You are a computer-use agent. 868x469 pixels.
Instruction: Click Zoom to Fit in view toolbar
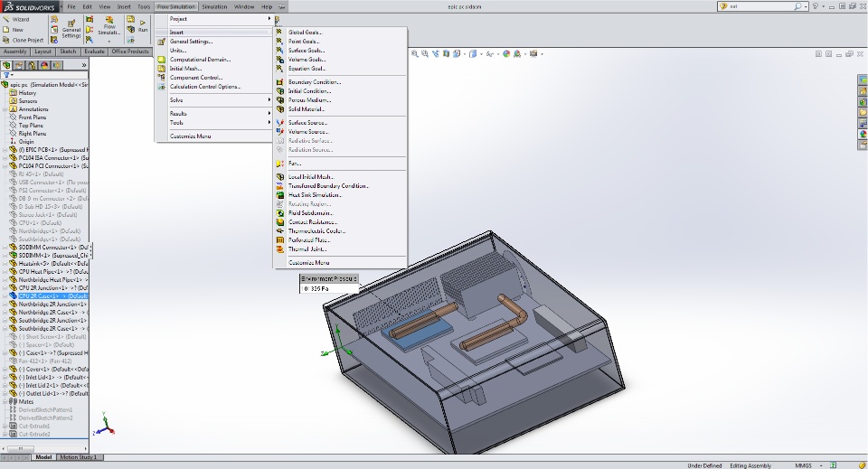[x=415, y=54]
